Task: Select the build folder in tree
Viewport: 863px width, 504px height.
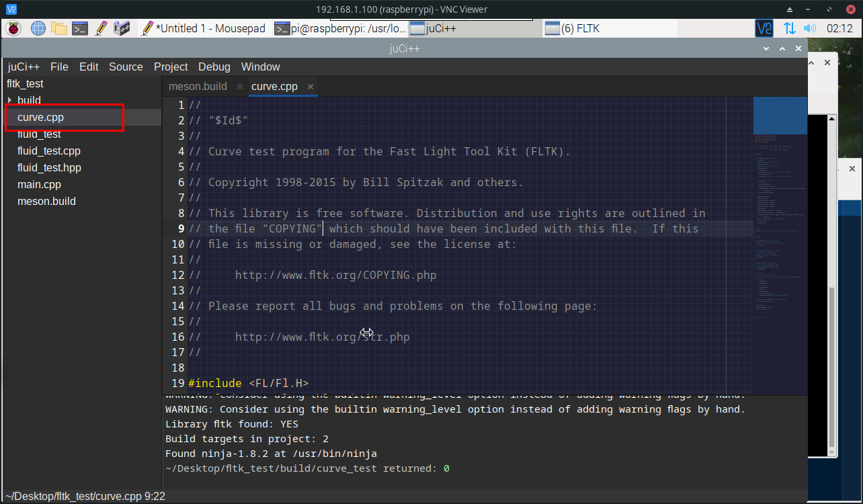Action: click(29, 100)
